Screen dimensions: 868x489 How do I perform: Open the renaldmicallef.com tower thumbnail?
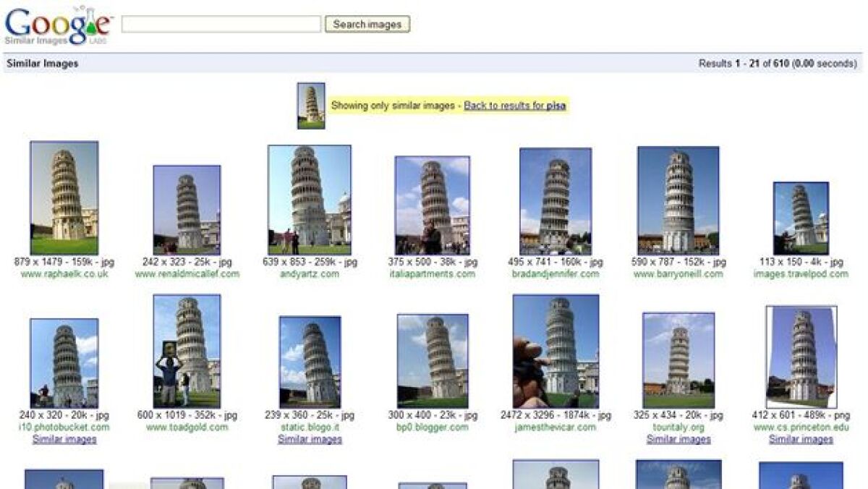coord(187,210)
